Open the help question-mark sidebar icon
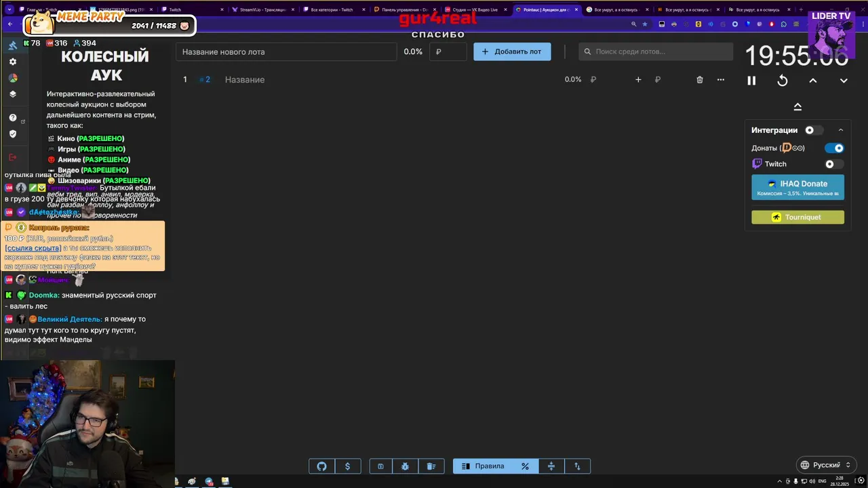Viewport: 868px width, 488px height. tap(12, 118)
